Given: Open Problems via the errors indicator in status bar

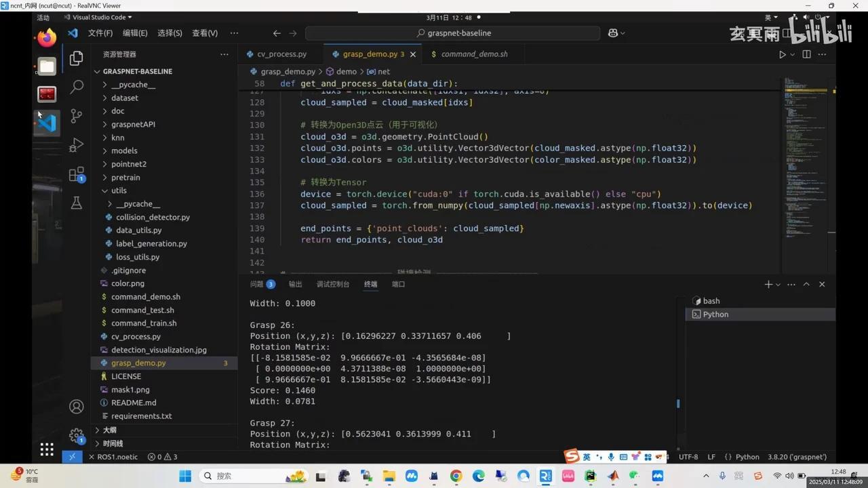Looking at the screenshot, I should pos(160,457).
